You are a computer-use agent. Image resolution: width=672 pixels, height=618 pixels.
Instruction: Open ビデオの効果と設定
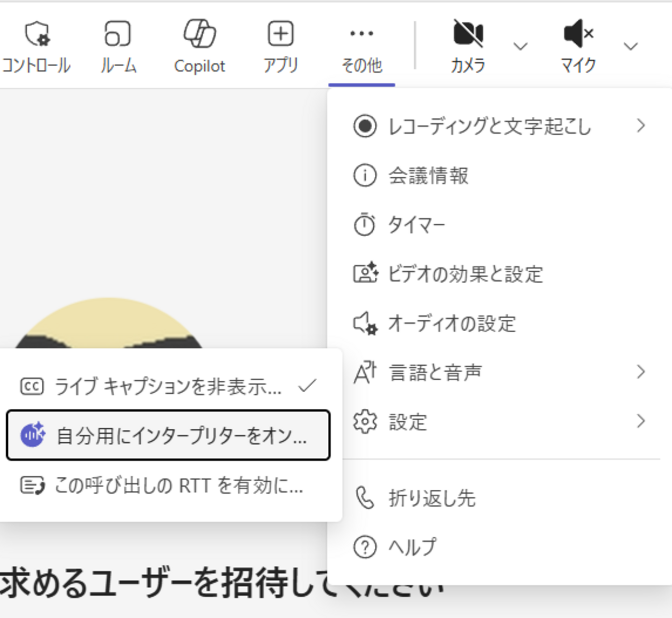pyautogui.click(x=465, y=274)
